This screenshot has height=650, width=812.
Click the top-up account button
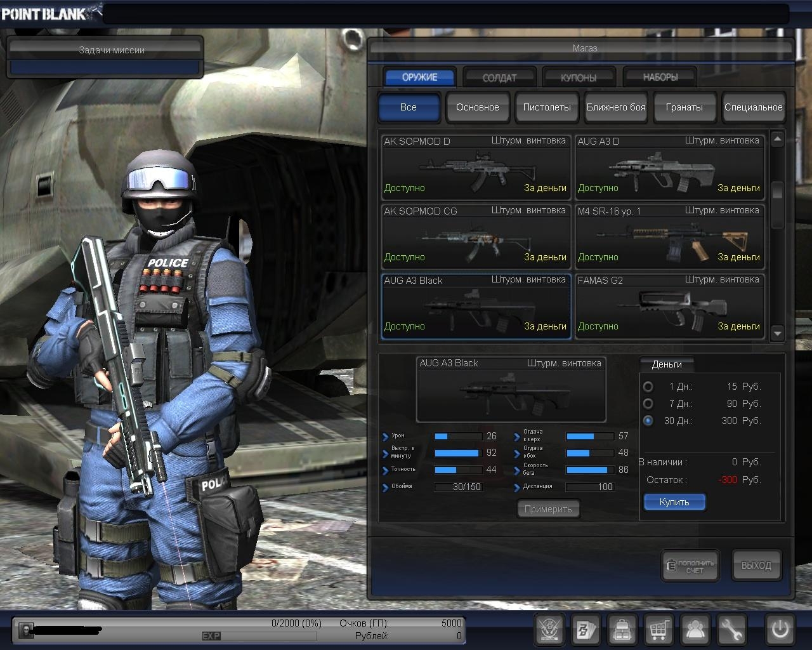pos(690,566)
